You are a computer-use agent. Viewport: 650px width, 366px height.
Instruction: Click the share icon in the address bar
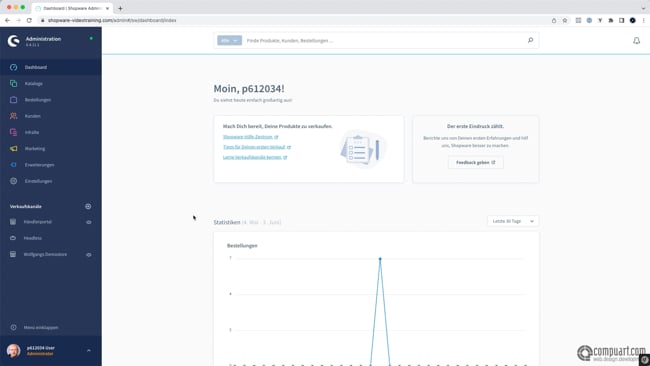coord(554,20)
